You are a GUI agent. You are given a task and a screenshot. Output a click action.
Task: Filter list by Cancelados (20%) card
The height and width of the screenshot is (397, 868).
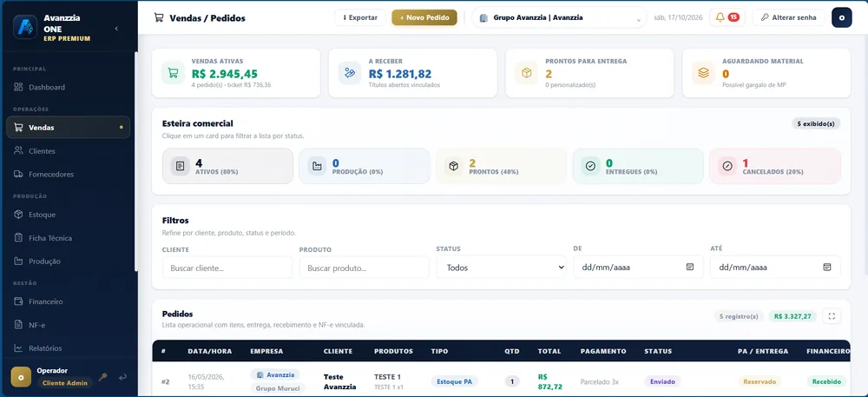(775, 166)
